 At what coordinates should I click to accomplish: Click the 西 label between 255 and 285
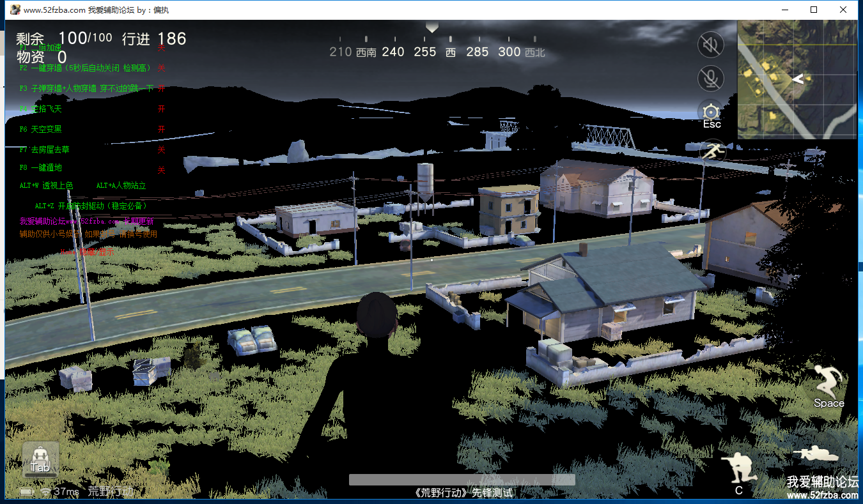451,52
